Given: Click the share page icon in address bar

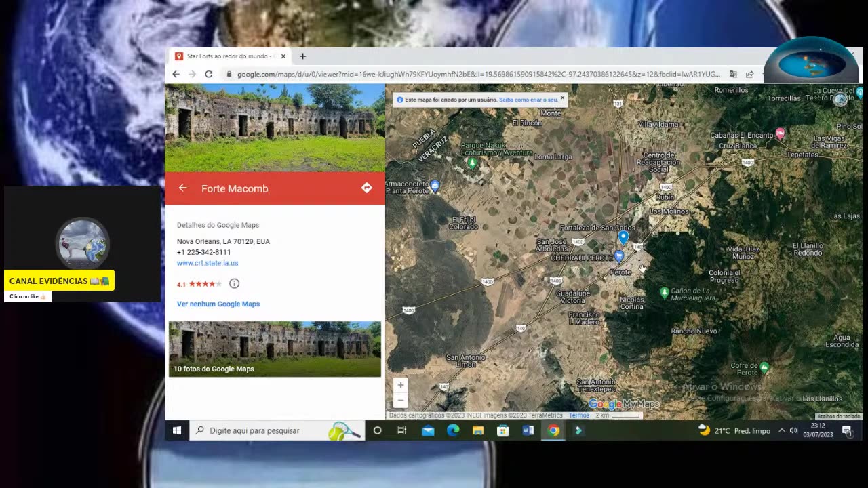Looking at the screenshot, I should click(x=749, y=74).
